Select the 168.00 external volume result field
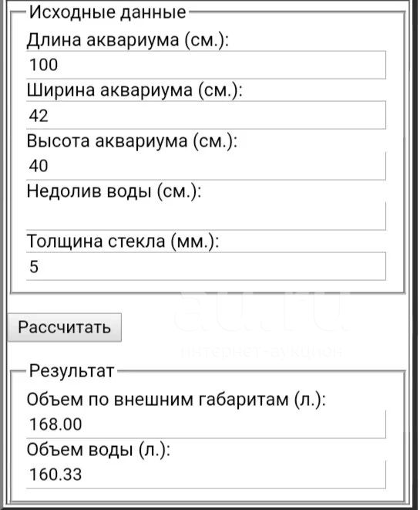This screenshot has width=420, height=510. pos(206,424)
